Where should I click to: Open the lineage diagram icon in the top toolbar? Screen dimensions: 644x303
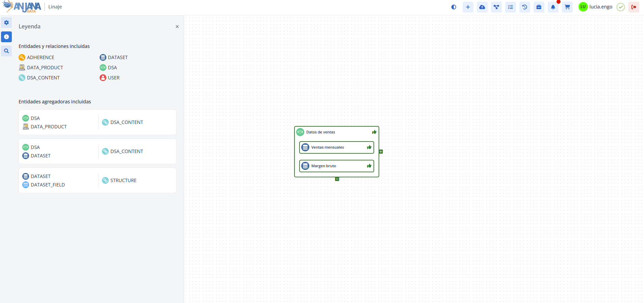[x=496, y=7]
